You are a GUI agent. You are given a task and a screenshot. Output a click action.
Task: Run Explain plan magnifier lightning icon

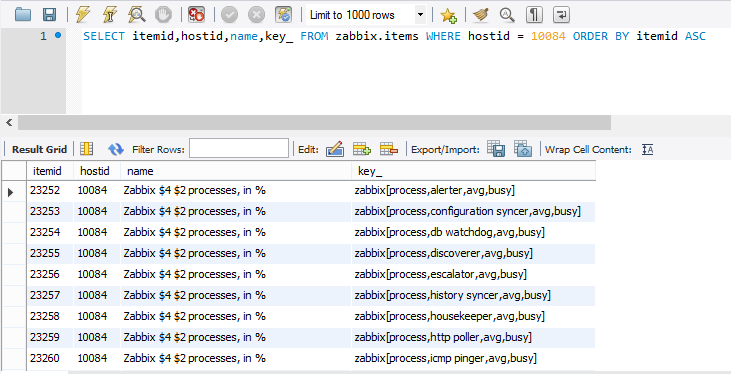click(x=137, y=14)
